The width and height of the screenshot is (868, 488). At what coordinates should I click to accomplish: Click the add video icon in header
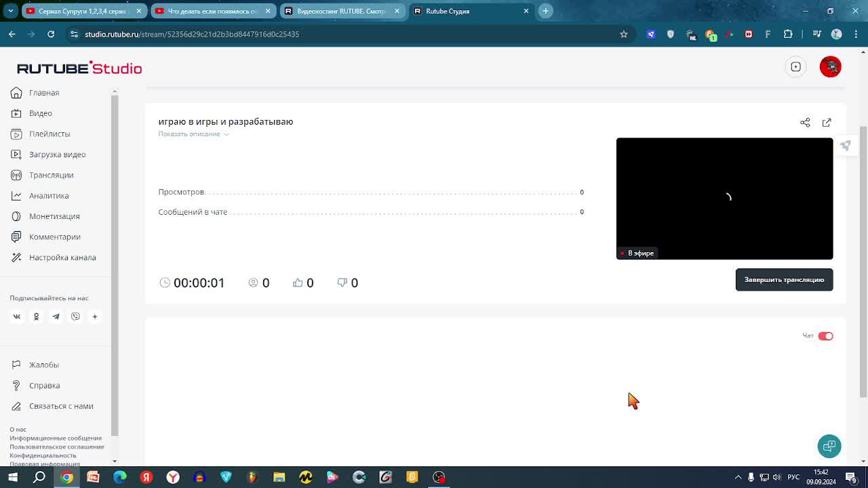coord(795,66)
